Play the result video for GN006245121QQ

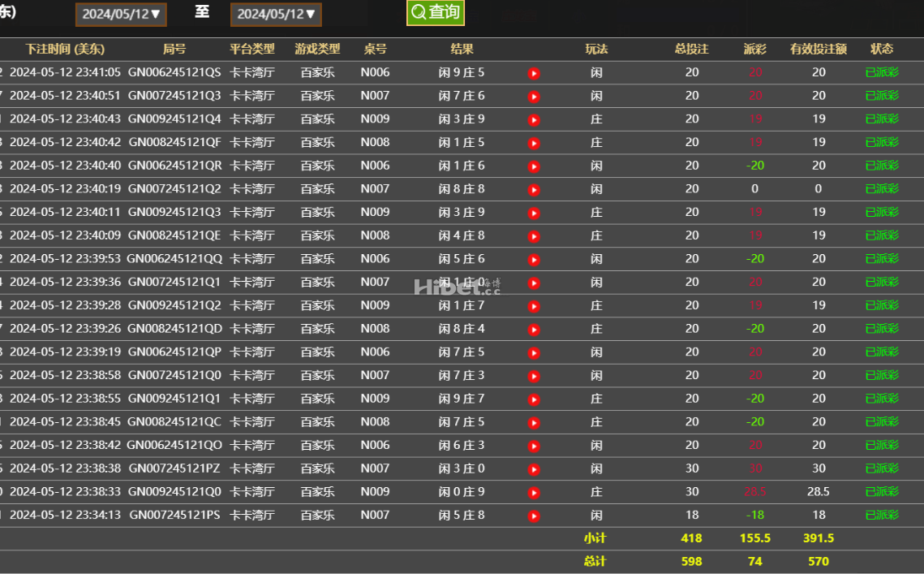click(534, 260)
